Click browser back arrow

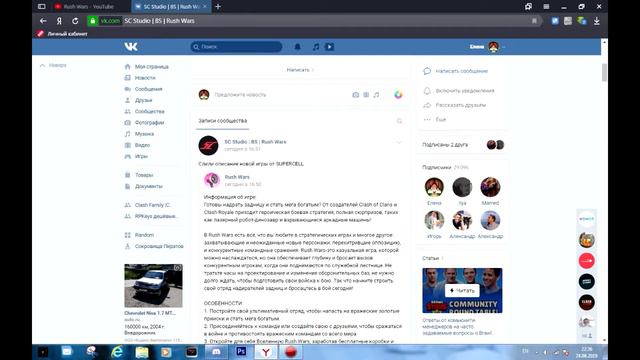click(x=43, y=21)
